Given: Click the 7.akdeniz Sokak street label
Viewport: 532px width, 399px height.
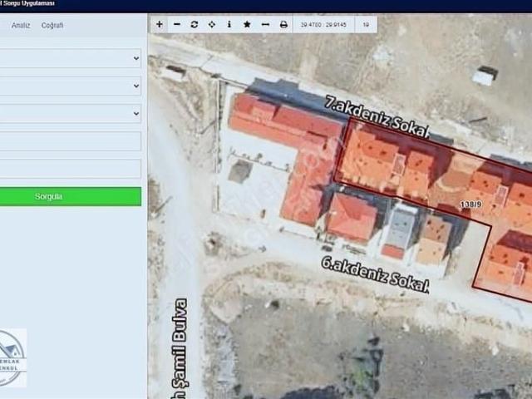Looking at the screenshot, I should click(377, 117).
